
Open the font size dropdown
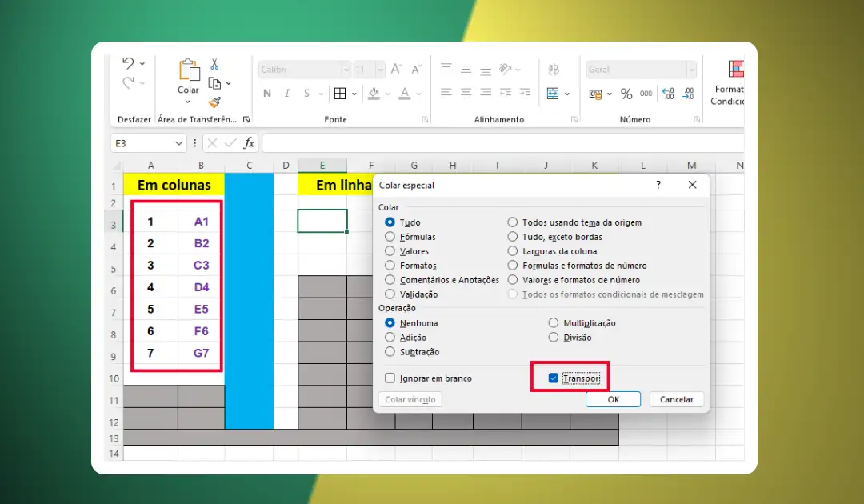[380, 70]
